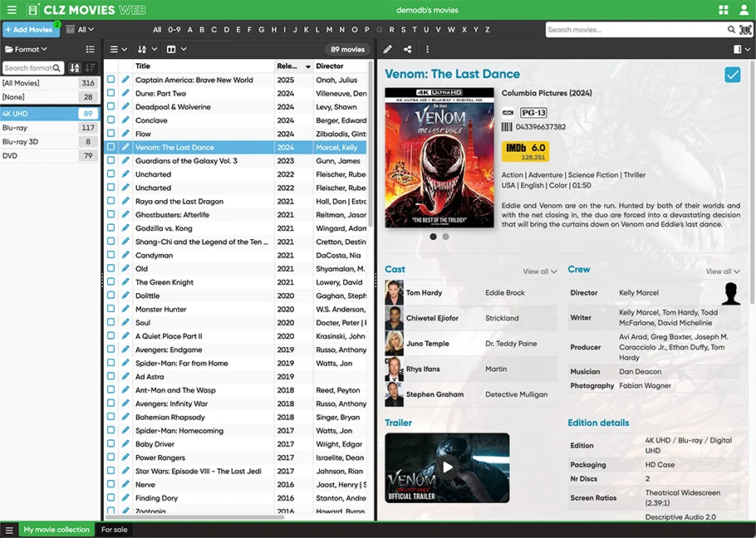
Task: Click the first cover image dot
Action: [x=433, y=237]
